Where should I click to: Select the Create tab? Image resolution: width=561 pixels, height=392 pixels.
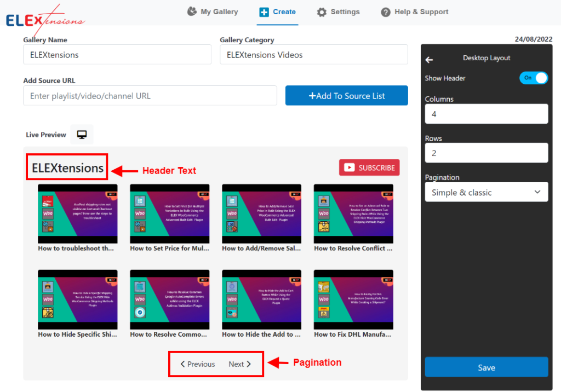click(277, 11)
